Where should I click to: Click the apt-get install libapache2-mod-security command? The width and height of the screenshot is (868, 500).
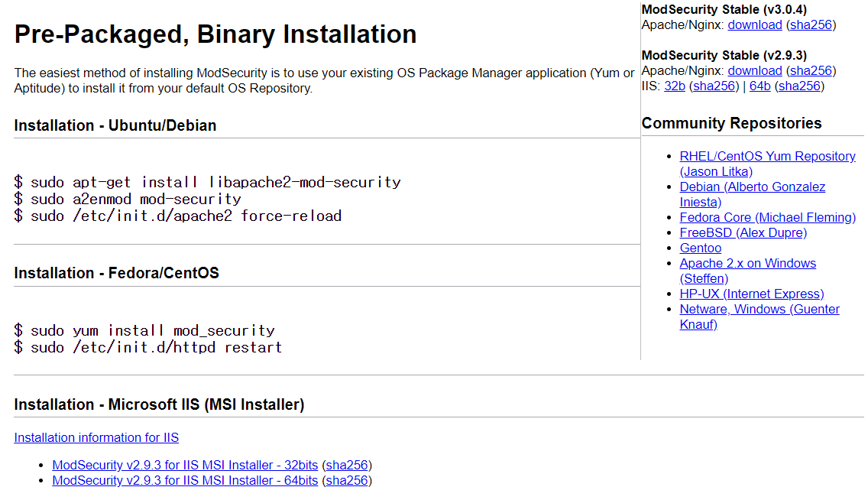tap(208, 182)
